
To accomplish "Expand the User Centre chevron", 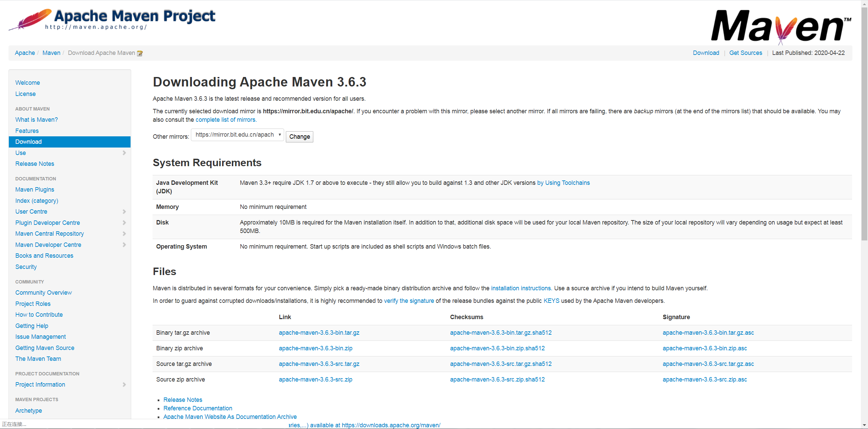I will (x=124, y=212).
